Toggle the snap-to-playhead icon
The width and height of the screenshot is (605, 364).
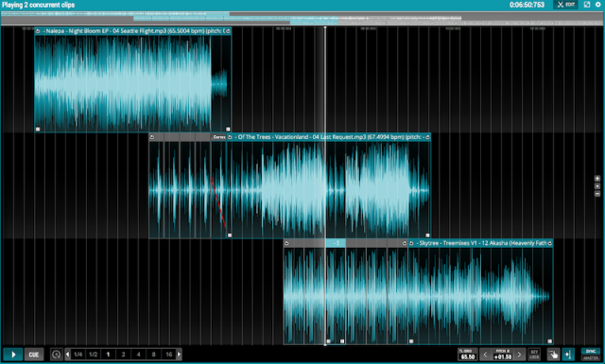point(568,355)
